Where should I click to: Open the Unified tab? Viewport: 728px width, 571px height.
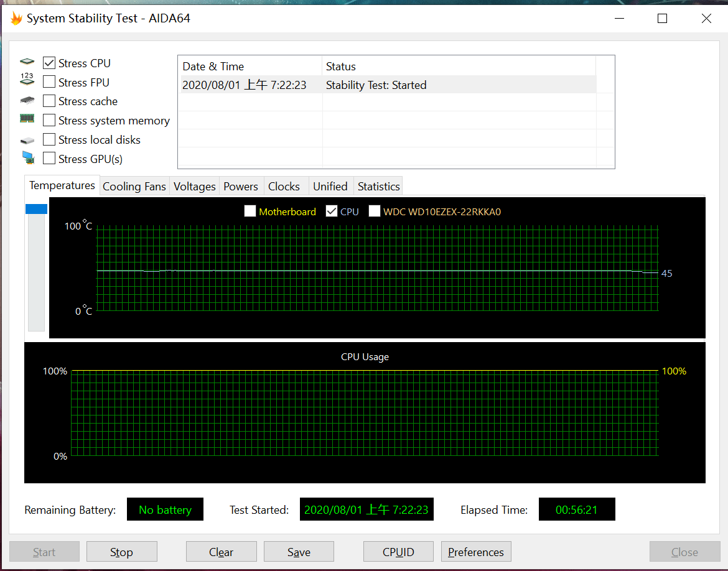(x=330, y=186)
